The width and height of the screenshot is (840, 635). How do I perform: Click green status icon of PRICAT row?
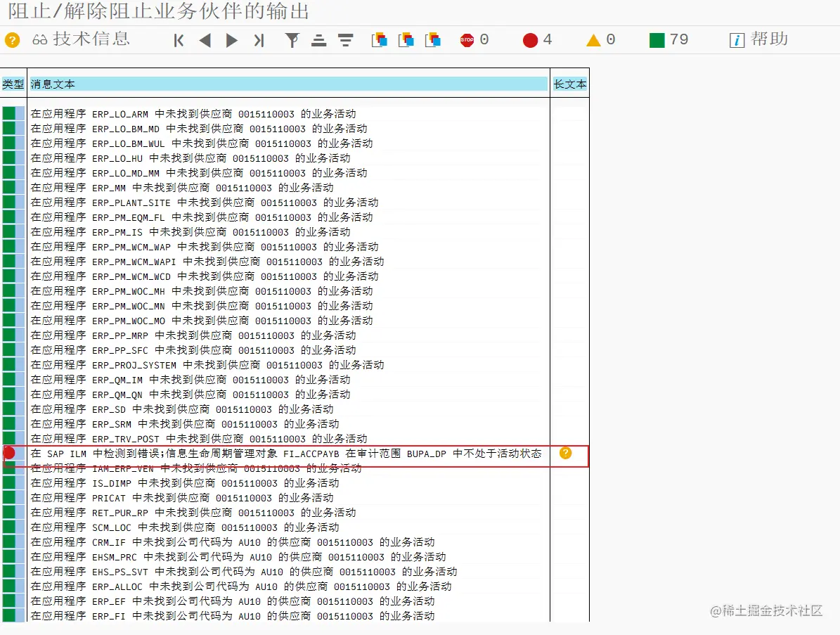click(9, 498)
